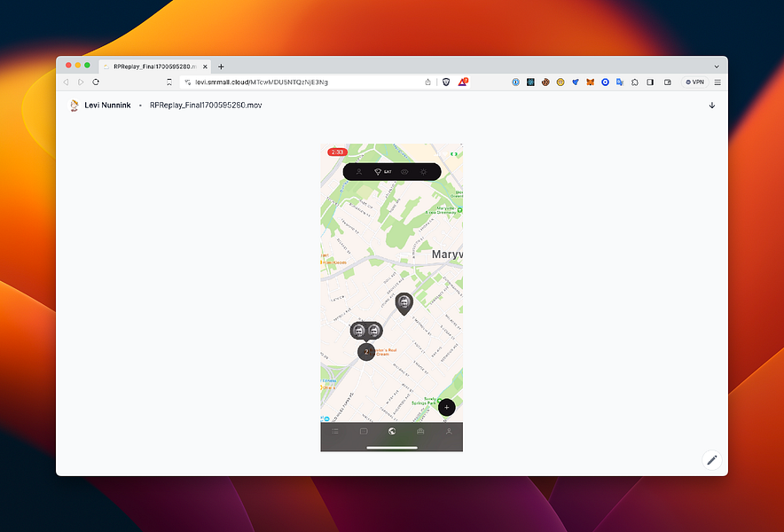Open the Google Translate extension
The height and width of the screenshot is (532, 784).
coord(620,82)
